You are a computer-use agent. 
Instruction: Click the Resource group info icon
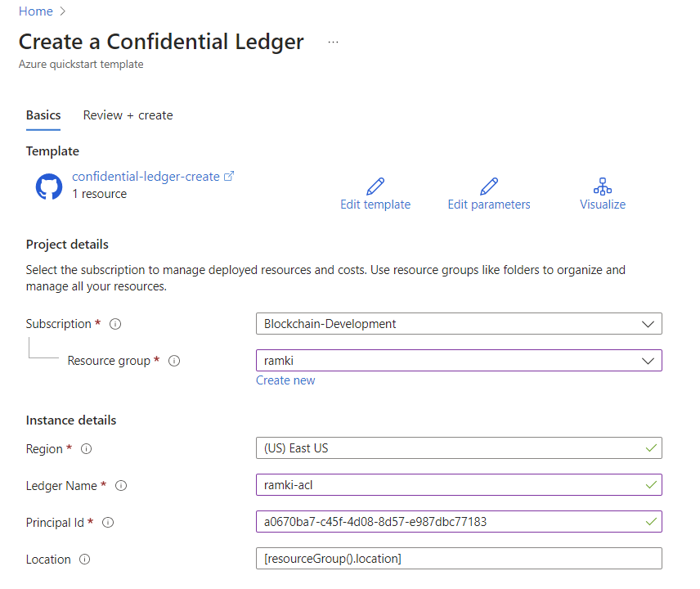click(x=174, y=361)
